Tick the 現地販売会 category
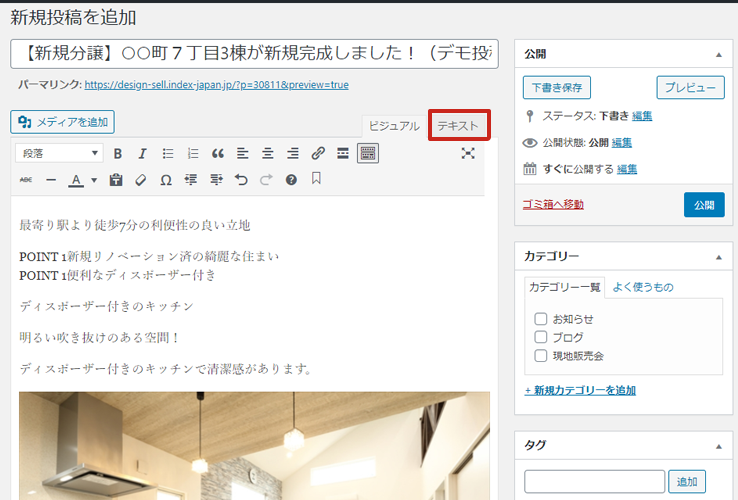 [x=541, y=355]
